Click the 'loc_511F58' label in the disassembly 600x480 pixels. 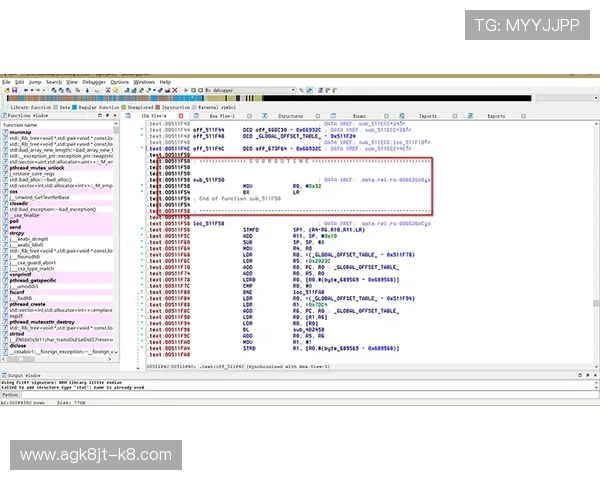pos(209,224)
